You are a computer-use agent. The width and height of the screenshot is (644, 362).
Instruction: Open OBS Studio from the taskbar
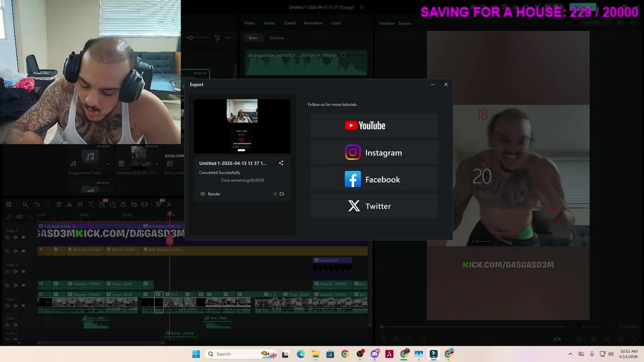[360, 354]
